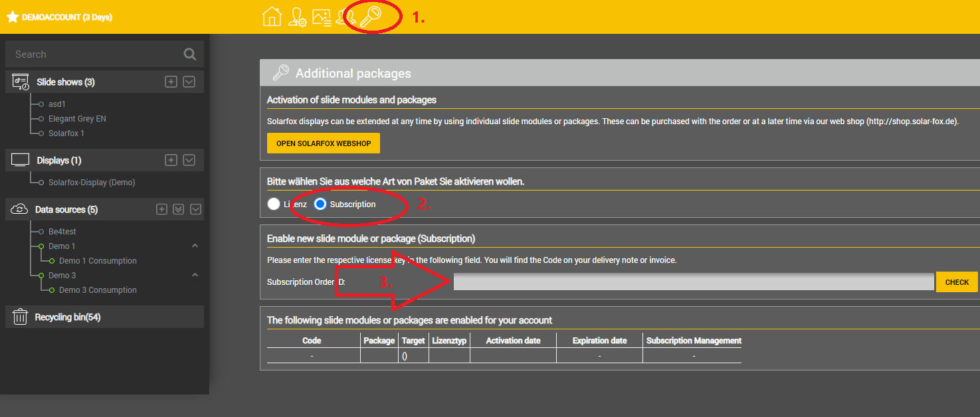Select the Subscription radio button
The image size is (980, 417).
tap(320, 204)
